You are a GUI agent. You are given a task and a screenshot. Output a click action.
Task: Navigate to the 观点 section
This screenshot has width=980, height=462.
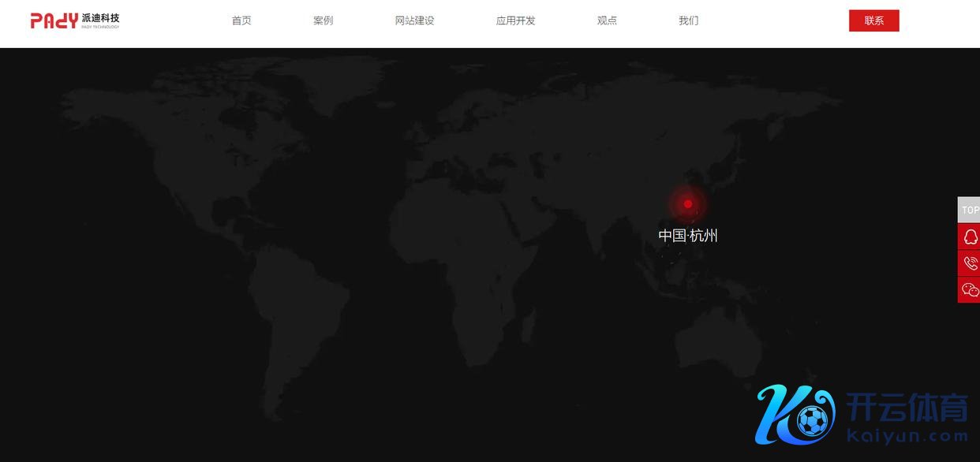point(607,20)
